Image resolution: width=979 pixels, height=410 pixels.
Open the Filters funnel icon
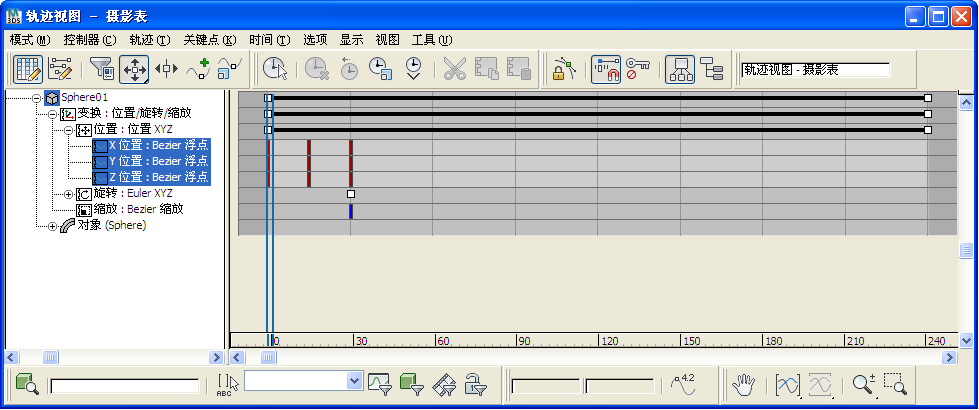click(101, 69)
